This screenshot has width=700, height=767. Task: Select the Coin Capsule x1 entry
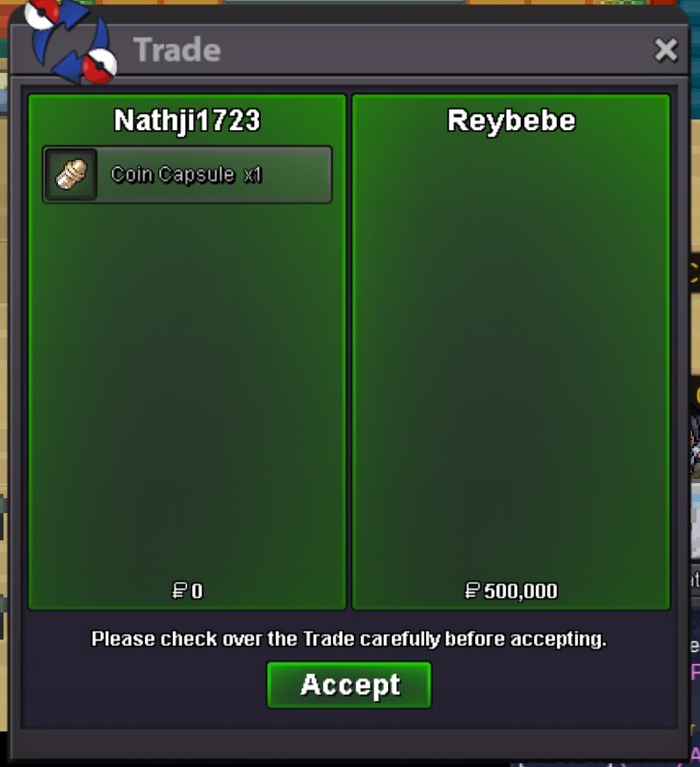point(187,175)
